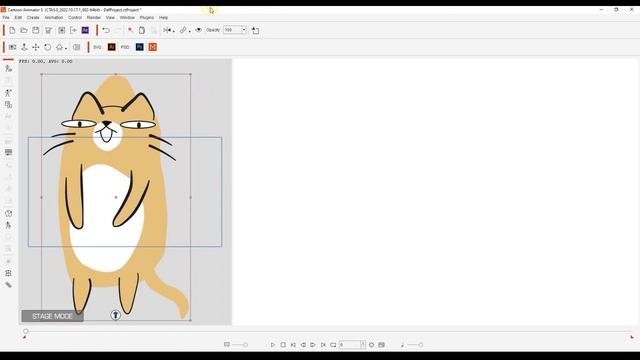640x360 pixels.
Task: Open the home view dropdown arrow
Action: [66, 49]
